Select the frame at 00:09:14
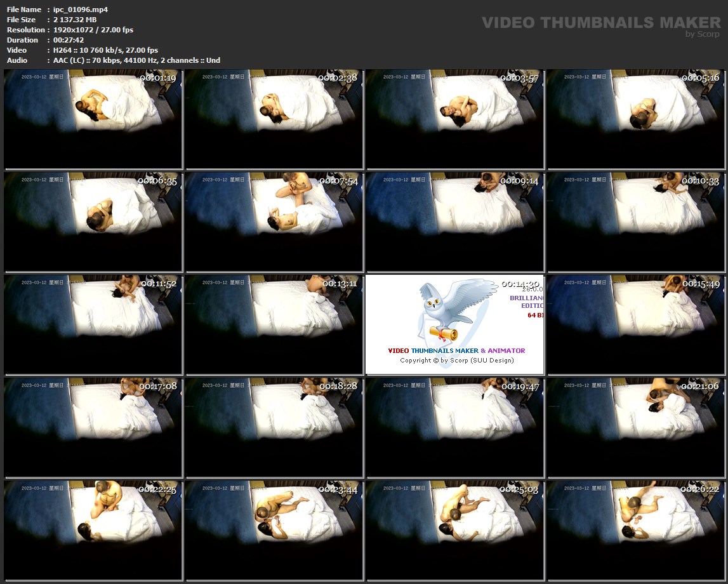Screen dimensions: 728x584 coord(455,222)
